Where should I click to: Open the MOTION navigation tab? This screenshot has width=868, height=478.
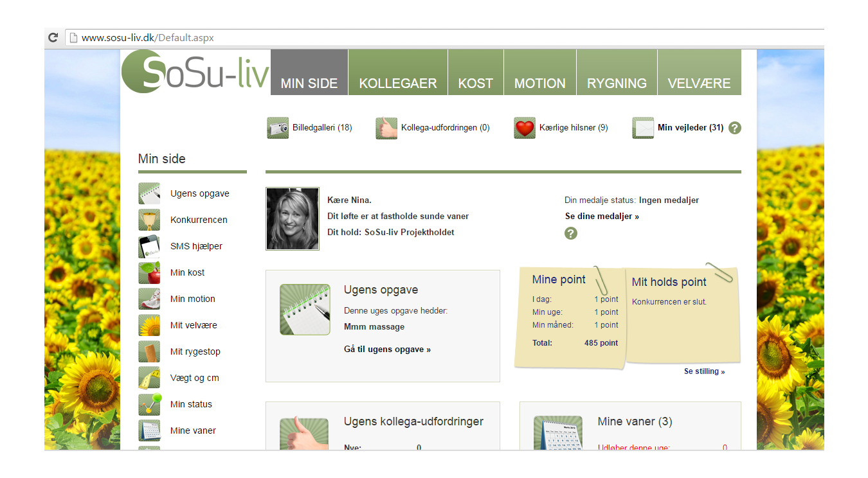point(539,83)
